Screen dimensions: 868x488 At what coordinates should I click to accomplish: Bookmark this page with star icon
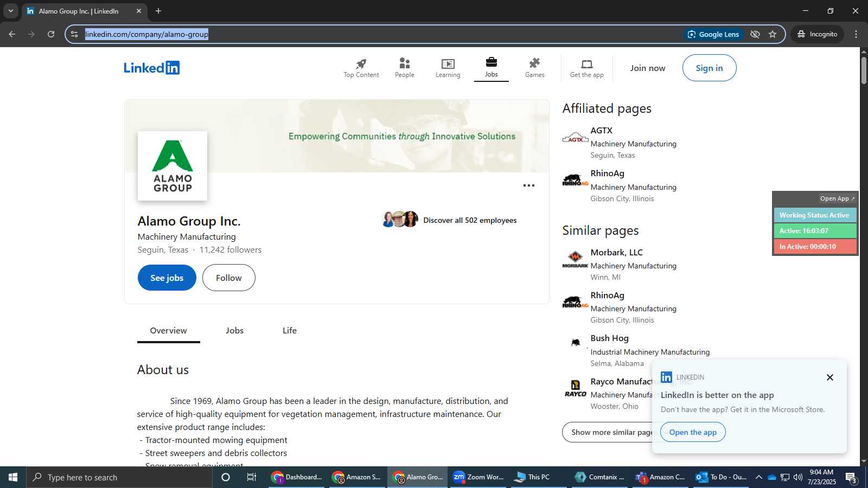tap(773, 34)
